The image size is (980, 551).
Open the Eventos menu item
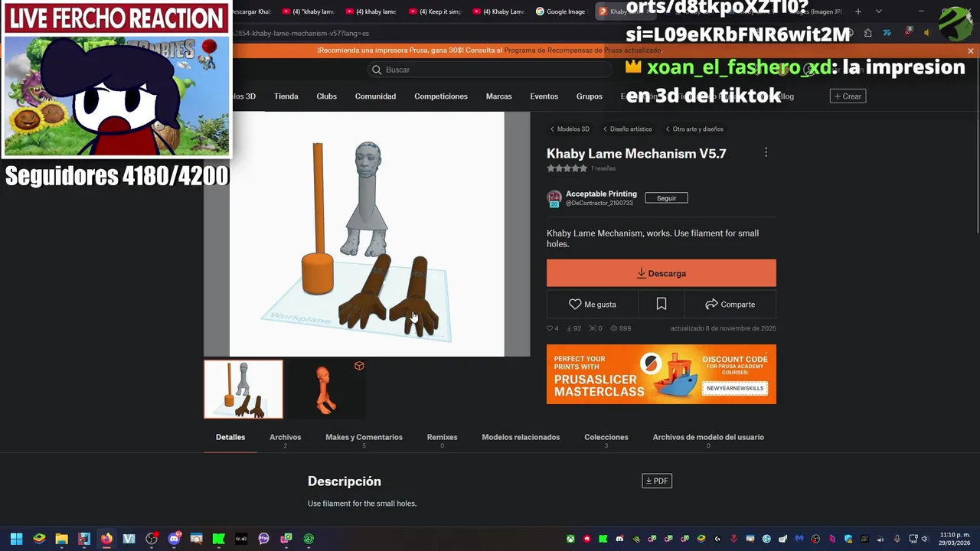544,96
